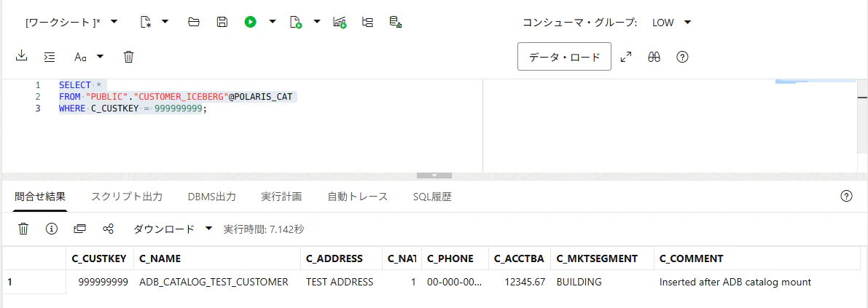The image size is (868, 308).
Task: Clear the editor with the trash icon
Action: [x=128, y=56]
